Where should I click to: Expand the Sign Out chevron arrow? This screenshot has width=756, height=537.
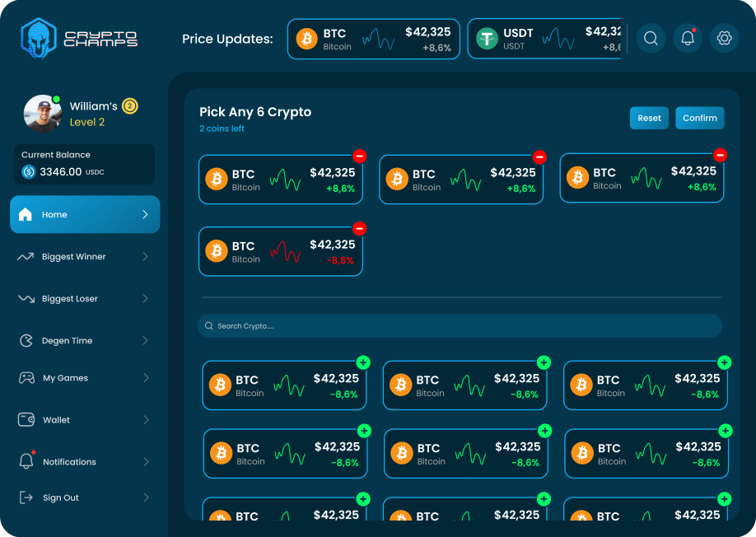point(145,497)
